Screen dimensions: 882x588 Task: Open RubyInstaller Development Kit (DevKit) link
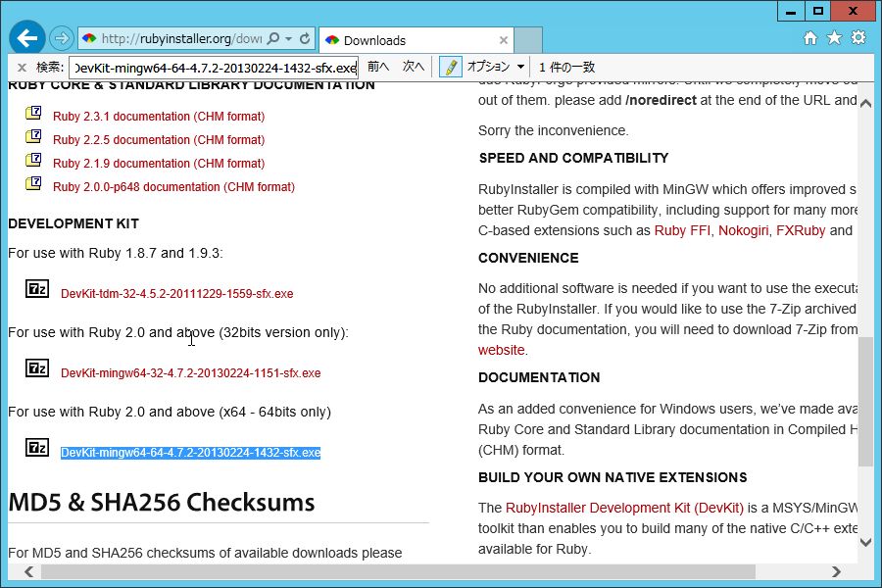pyautogui.click(x=624, y=508)
